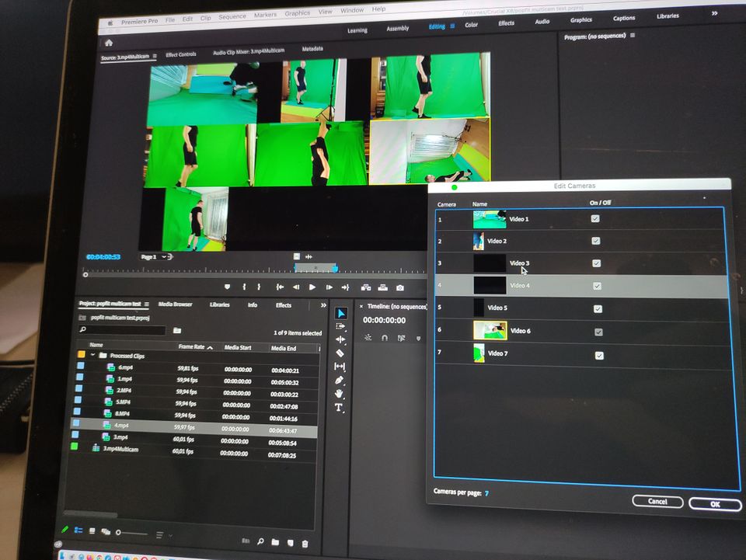This screenshot has height=560, width=746.
Task: Click Cancel in Edit Cameras dialog
Action: pos(657,502)
